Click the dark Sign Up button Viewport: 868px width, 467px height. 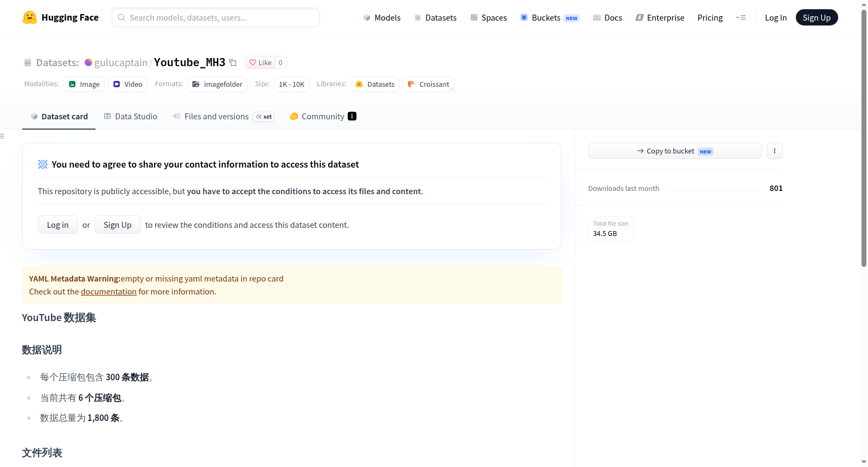coord(817,17)
